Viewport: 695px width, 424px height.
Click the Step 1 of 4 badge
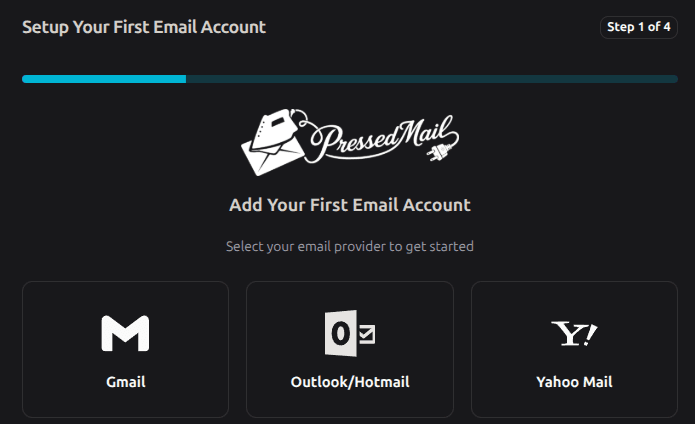pos(639,27)
